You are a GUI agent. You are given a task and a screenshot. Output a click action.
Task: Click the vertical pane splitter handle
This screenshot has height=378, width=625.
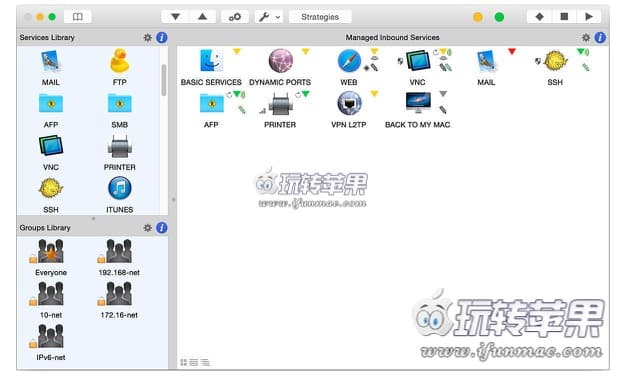point(173,199)
